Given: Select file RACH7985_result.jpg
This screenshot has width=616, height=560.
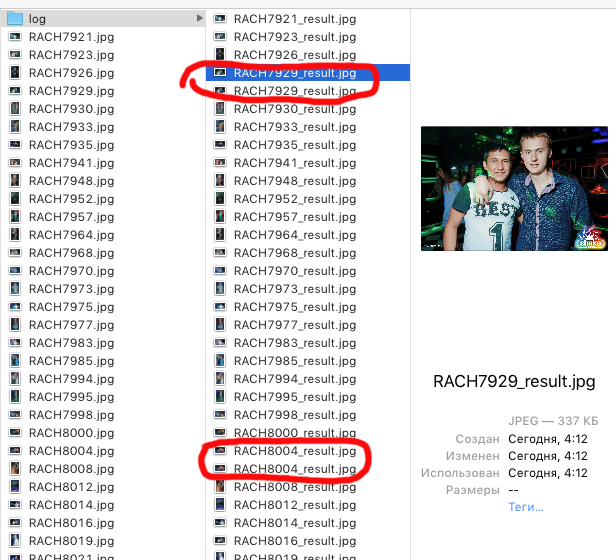Looking at the screenshot, I should tap(295, 361).
